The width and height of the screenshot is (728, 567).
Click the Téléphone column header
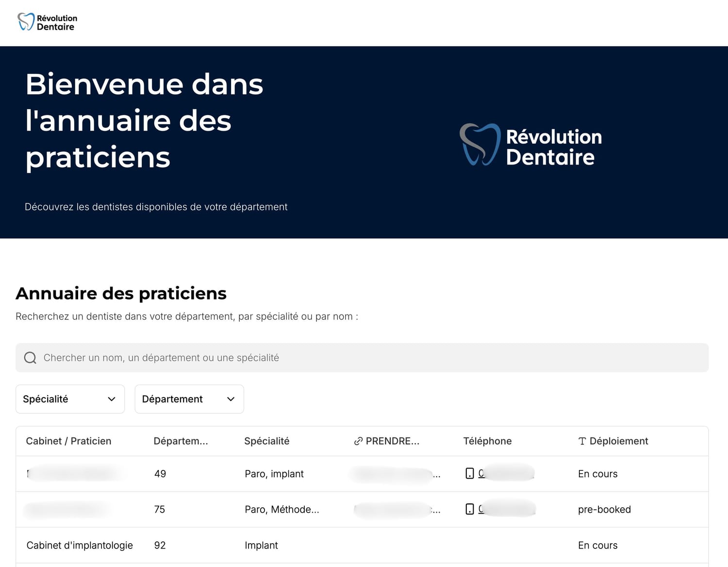point(487,441)
